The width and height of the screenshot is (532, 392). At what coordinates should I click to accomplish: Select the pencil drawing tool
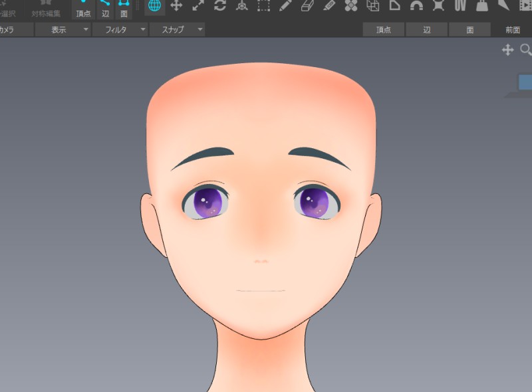(285, 5)
